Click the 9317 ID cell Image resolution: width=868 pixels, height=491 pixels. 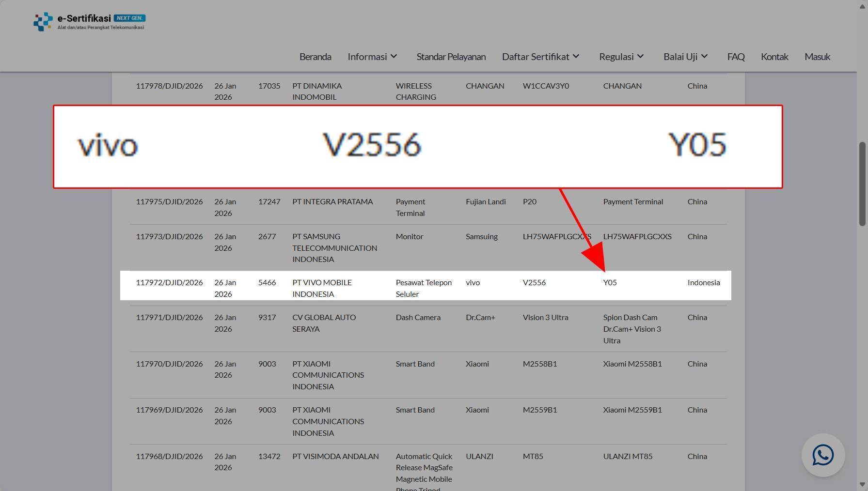coord(267,317)
